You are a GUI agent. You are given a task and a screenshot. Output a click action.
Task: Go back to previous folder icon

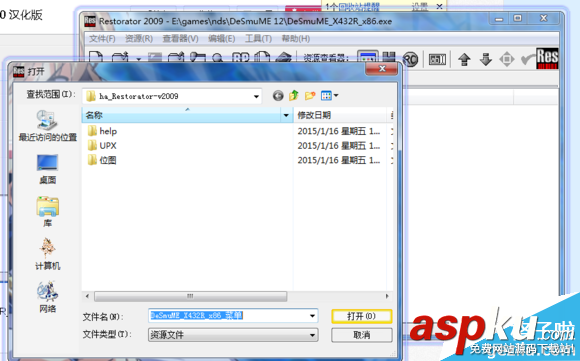(278, 96)
